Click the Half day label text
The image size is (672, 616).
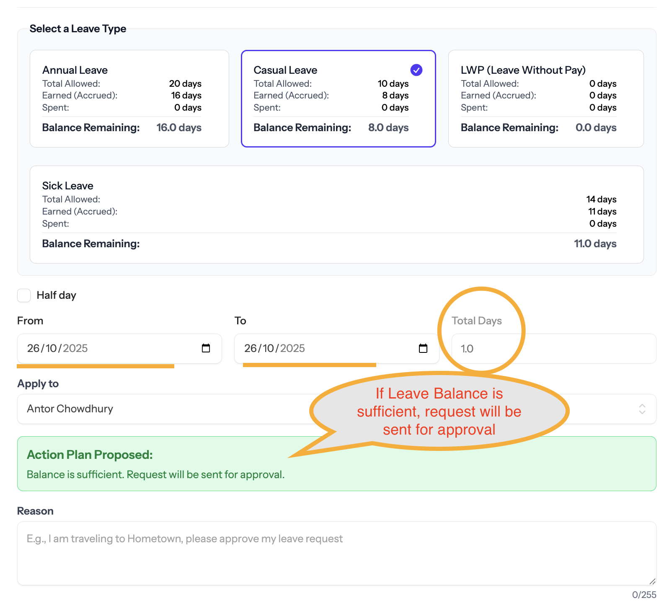coord(56,295)
